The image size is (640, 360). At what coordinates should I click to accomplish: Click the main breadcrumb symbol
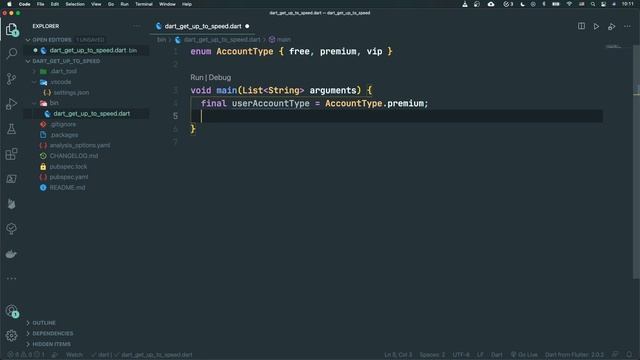point(284,40)
